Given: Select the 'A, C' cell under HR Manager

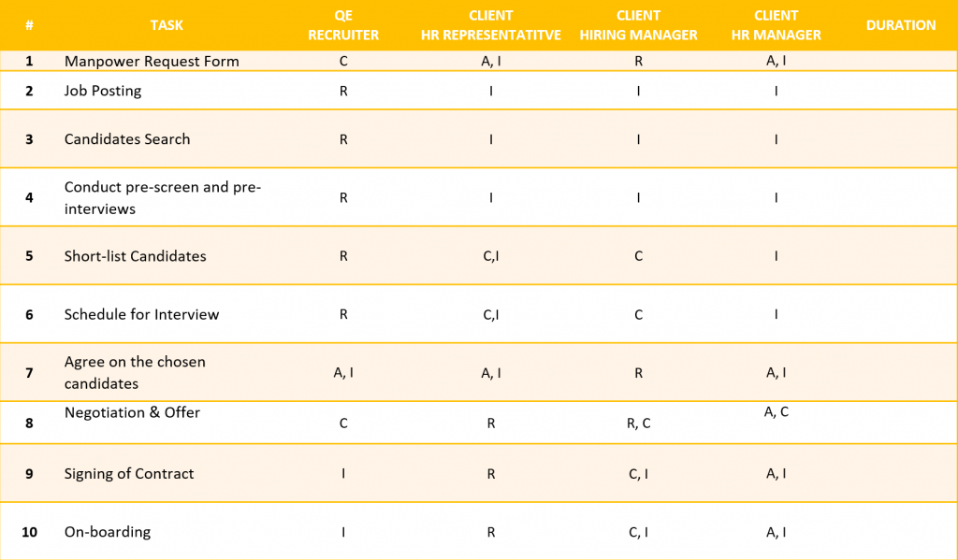Looking at the screenshot, I should tap(776, 412).
